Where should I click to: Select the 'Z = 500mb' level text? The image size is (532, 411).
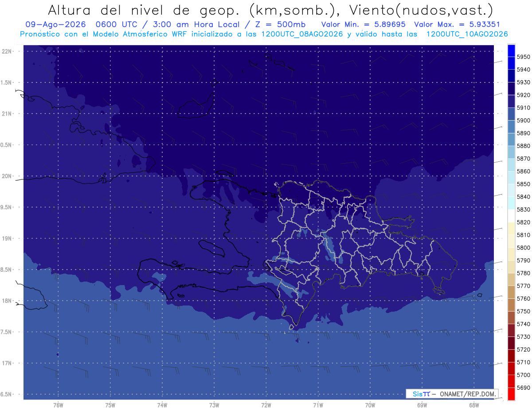click(279, 24)
